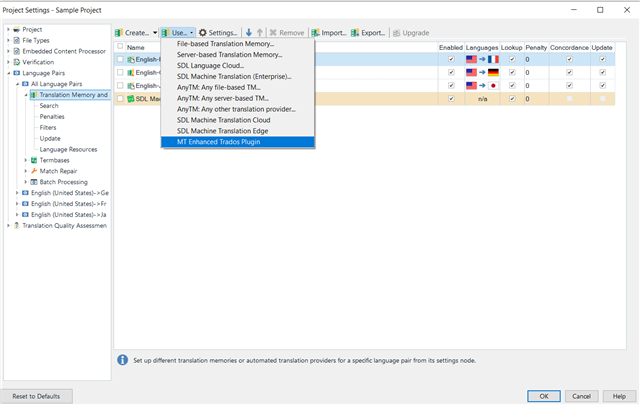The height and width of the screenshot is (405, 640).
Task: Check the first English row selection box
Action: point(120,59)
